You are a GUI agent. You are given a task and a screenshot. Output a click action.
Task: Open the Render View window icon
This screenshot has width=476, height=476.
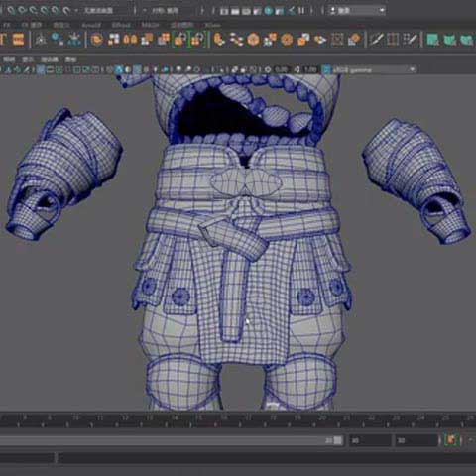click(x=224, y=11)
